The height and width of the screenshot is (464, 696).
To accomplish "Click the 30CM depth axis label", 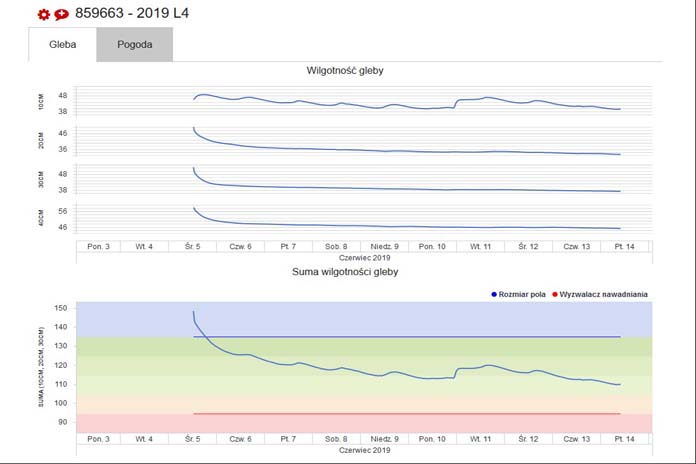I will tap(41, 179).
